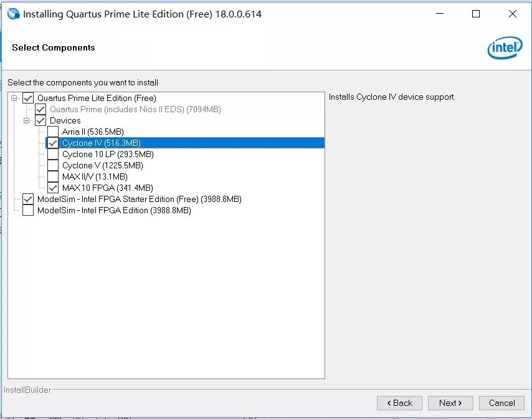Click the 'Select Components' heading

[x=54, y=47]
